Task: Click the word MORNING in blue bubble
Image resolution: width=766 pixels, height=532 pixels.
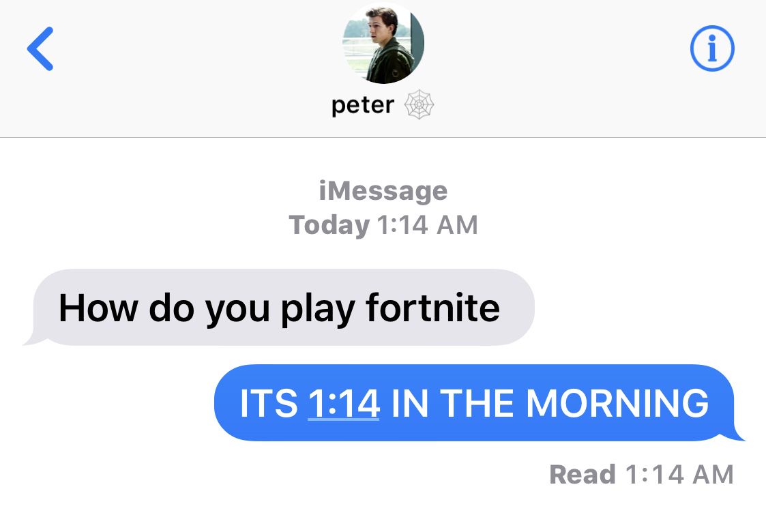Action: tap(617, 404)
